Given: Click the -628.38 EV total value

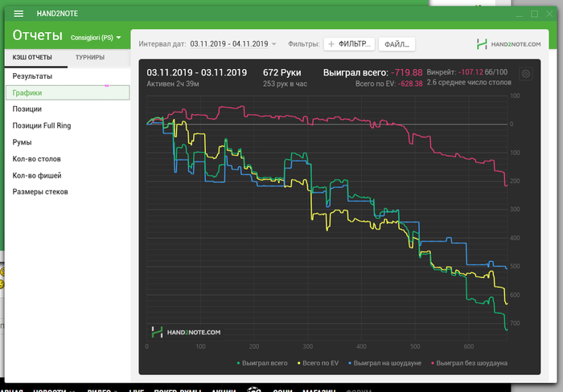Looking at the screenshot, I should 410,84.
